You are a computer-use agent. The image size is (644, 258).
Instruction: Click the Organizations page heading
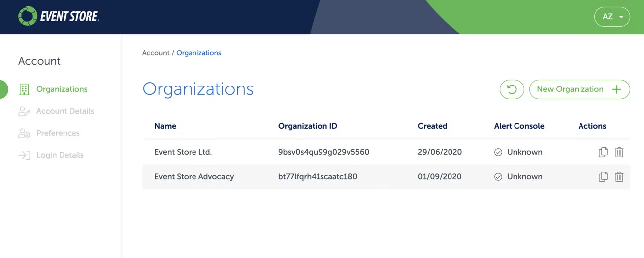coord(198,89)
